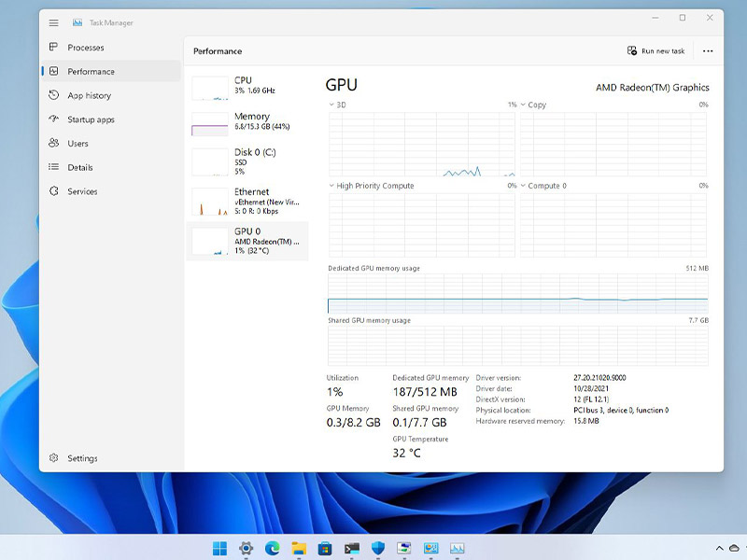Click the OneDrive cloud tray icon

(x=735, y=548)
